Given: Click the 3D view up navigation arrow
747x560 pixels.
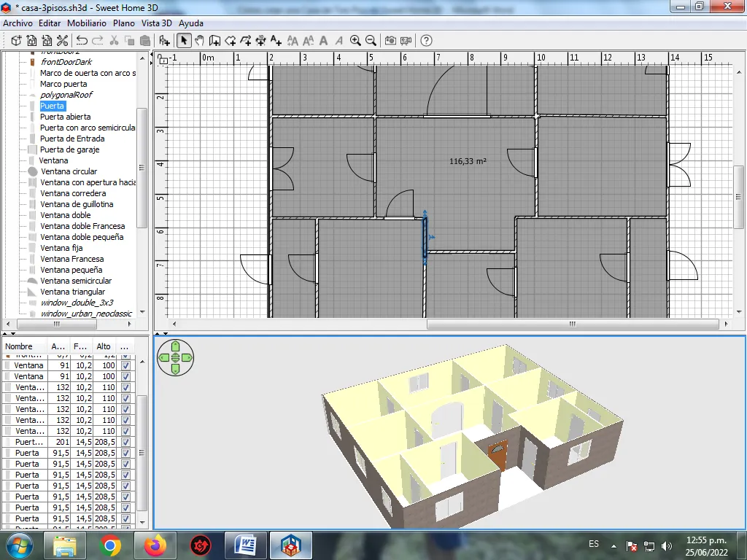Looking at the screenshot, I should (175, 346).
